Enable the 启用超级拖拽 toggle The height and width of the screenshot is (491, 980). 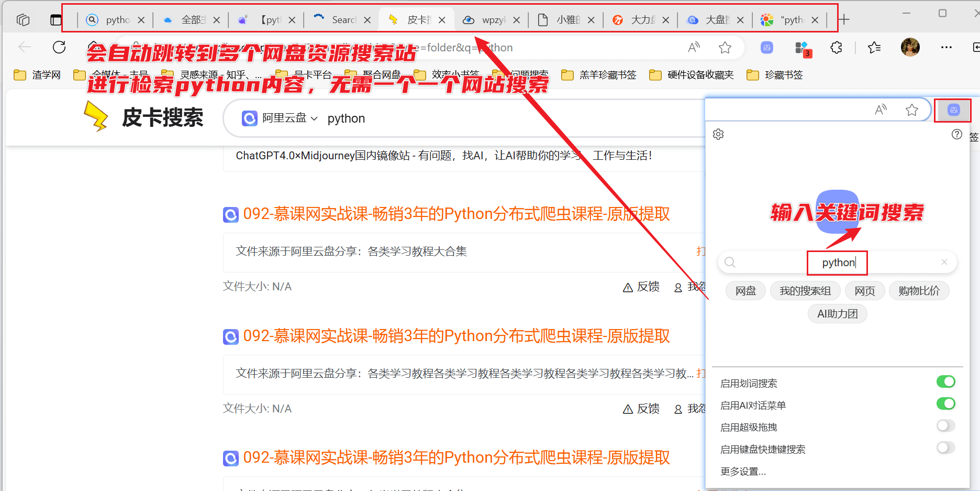tap(945, 426)
